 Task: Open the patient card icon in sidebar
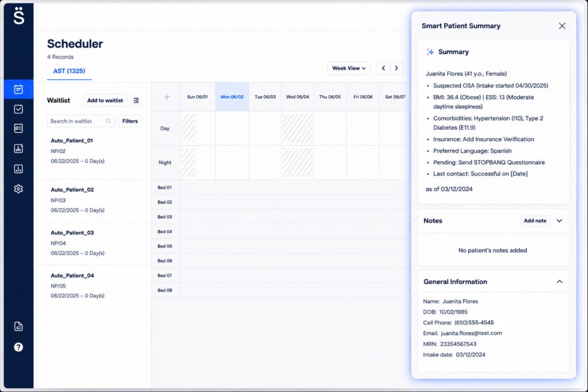pos(18,129)
